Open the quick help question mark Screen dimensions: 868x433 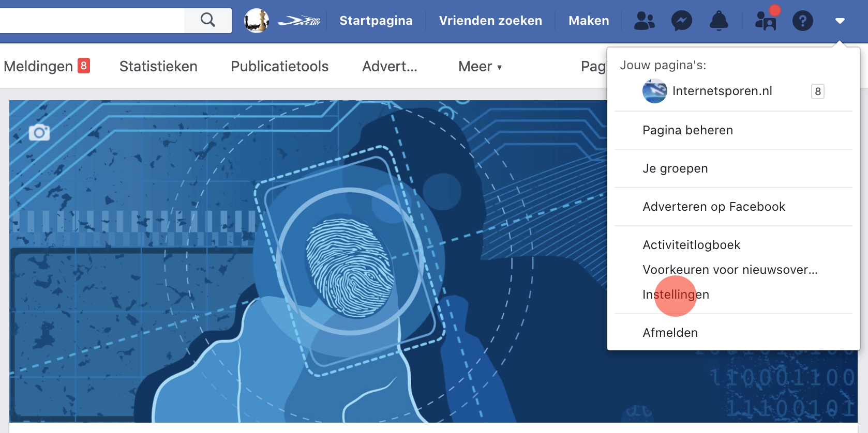[x=802, y=21]
